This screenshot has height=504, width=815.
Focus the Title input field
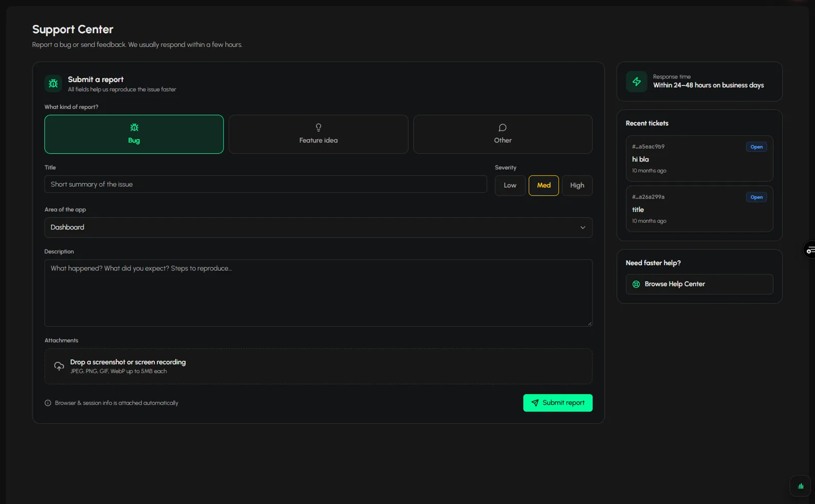265,184
